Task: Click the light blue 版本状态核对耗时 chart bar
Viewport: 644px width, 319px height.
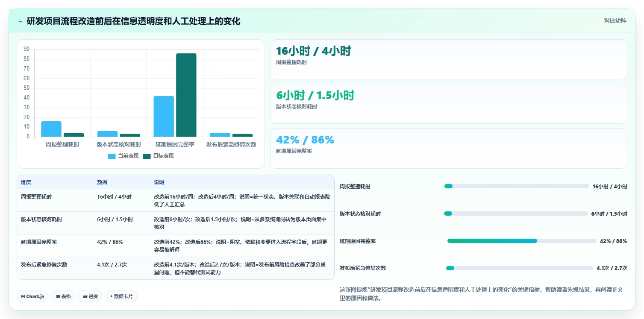Action: tap(107, 134)
